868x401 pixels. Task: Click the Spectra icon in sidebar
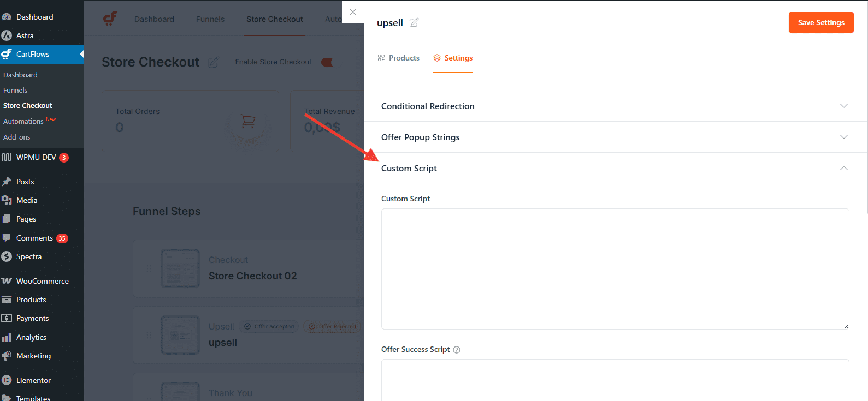[x=7, y=256]
